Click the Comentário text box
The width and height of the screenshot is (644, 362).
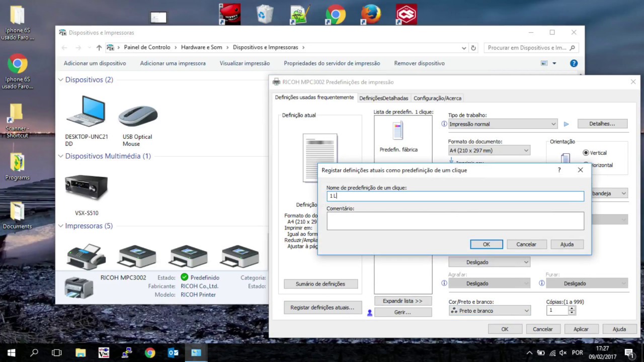pos(455,221)
